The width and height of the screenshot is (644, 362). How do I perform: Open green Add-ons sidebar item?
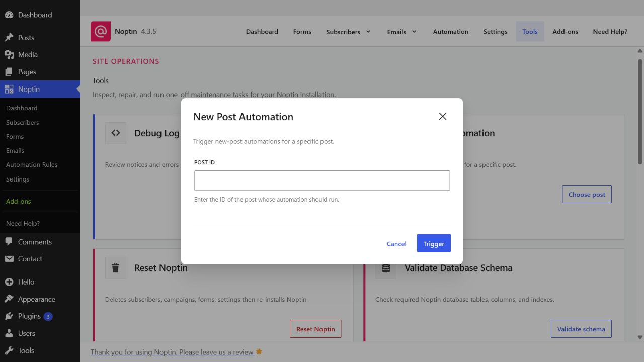pos(18,201)
